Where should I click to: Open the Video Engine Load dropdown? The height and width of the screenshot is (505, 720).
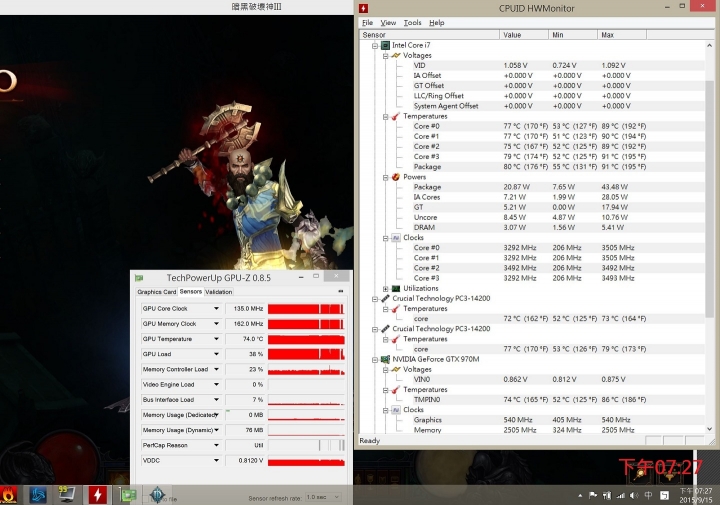216,384
